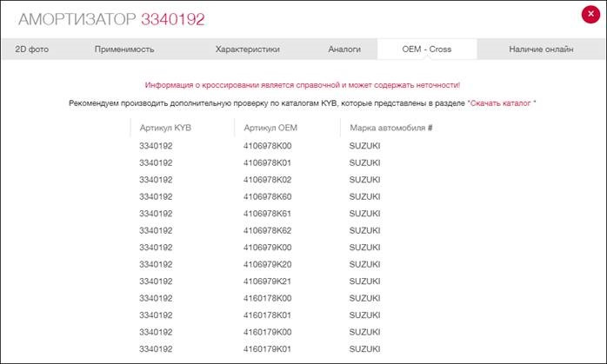The image size is (607, 364).
Task: Select OEM number 4106979K00
Action: point(268,248)
